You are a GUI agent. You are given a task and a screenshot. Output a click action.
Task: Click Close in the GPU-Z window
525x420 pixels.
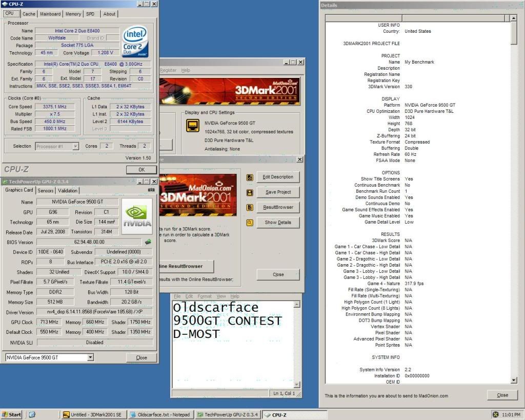[x=142, y=358]
